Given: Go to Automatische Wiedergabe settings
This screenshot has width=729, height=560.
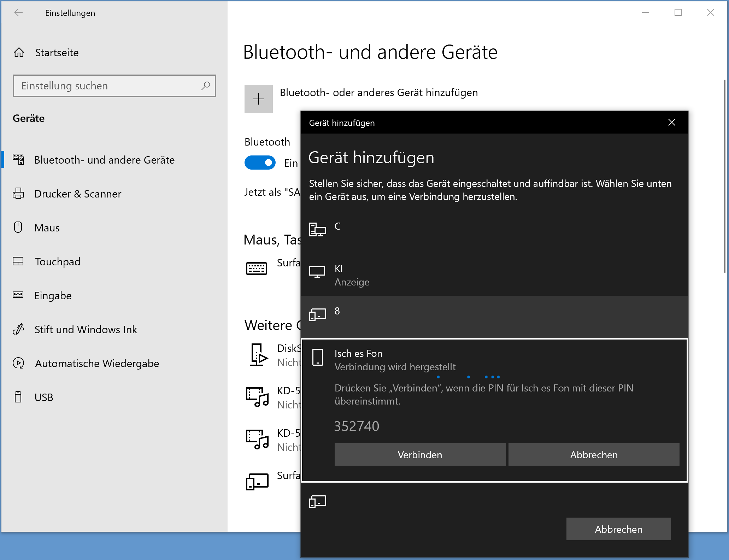Looking at the screenshot, I should [x=97, y=364].
